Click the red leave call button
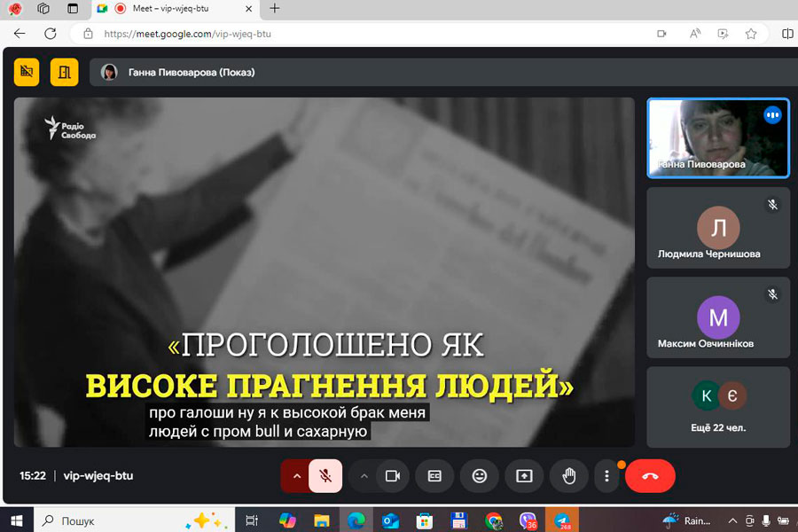Image resolution: width=798 pixels, height=532 pixels. (650, 476)
